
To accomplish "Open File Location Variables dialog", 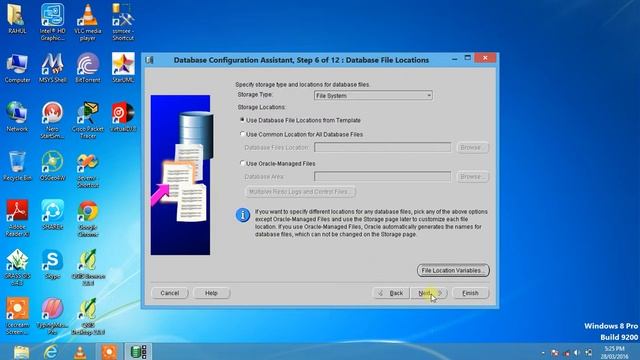I will pyautogui.click(x=453, y=270).
